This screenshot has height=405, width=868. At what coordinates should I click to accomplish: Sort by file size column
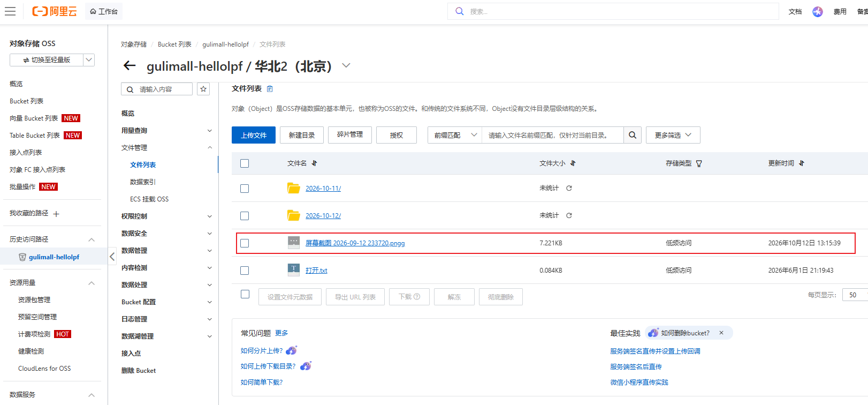coord(573,163)
